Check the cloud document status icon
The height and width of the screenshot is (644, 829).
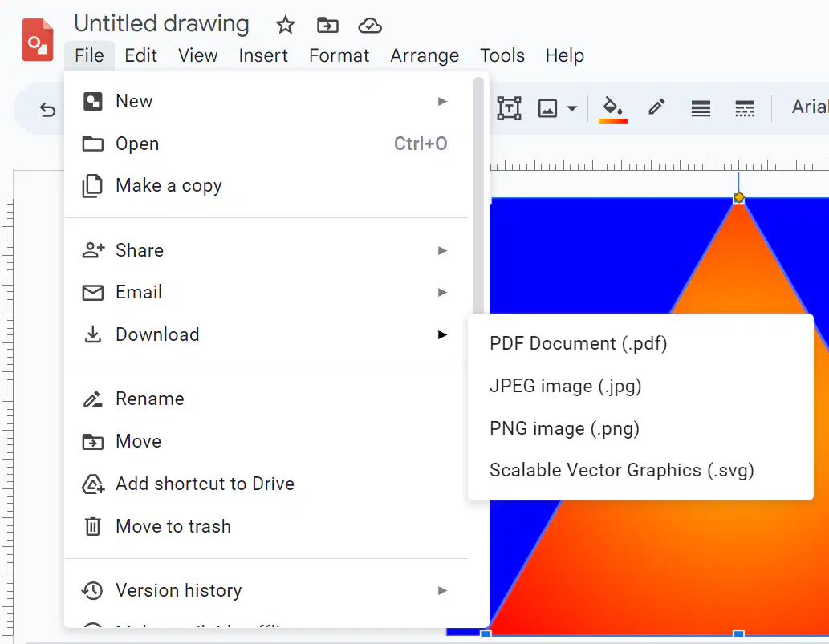point(370,26)
